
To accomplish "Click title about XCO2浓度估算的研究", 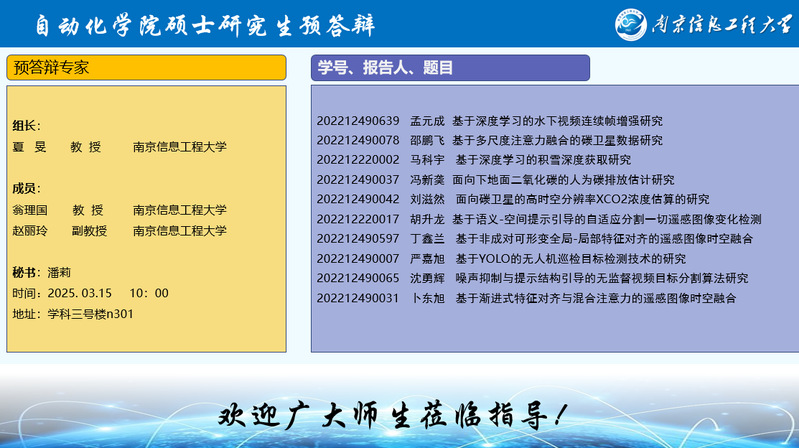I will point(582,199).
